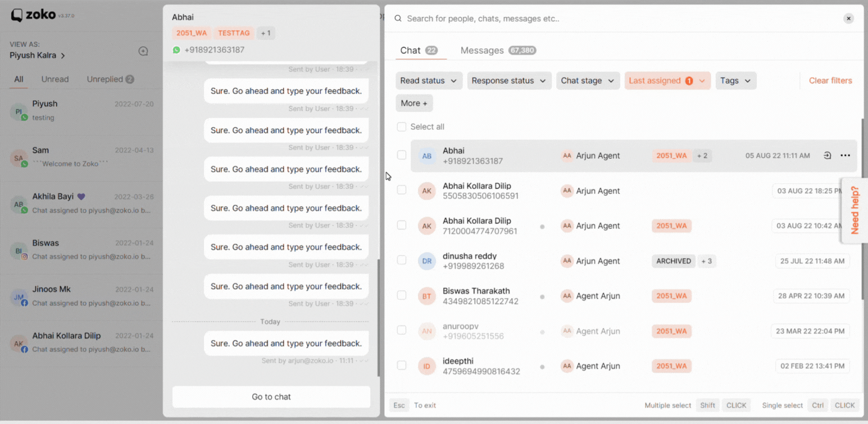The image size is (868, 424).
Task: Click Piyush avatar in sidebar
Action: click(x=19, y=112)
